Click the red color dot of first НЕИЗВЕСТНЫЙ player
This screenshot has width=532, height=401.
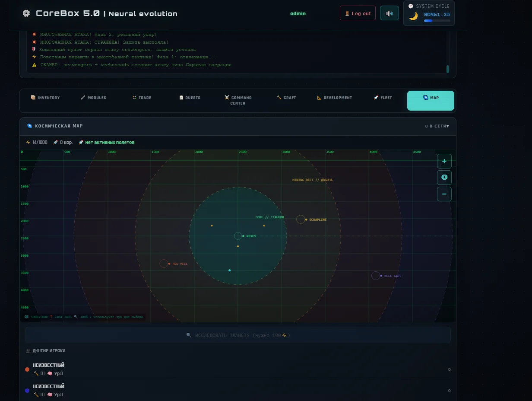pos(27,370)
